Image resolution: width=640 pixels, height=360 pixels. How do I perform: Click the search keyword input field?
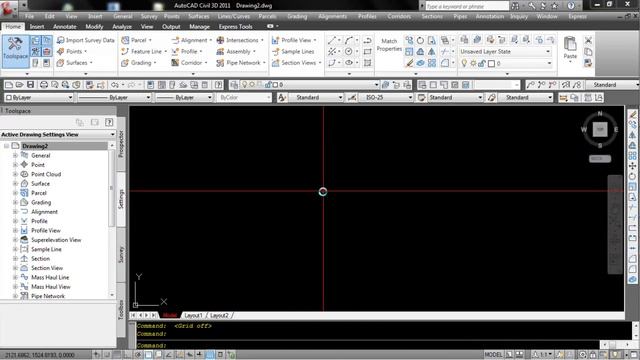point(467,6)
